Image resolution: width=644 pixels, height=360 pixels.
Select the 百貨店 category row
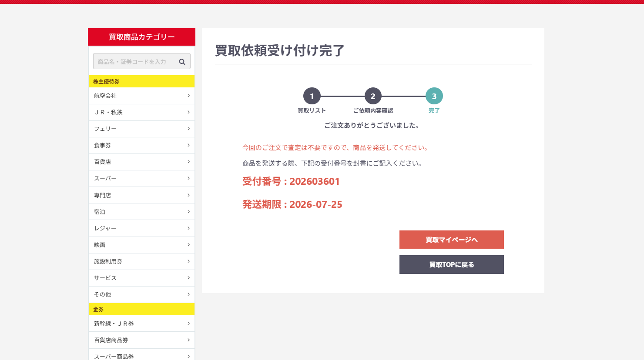[141, 162]
